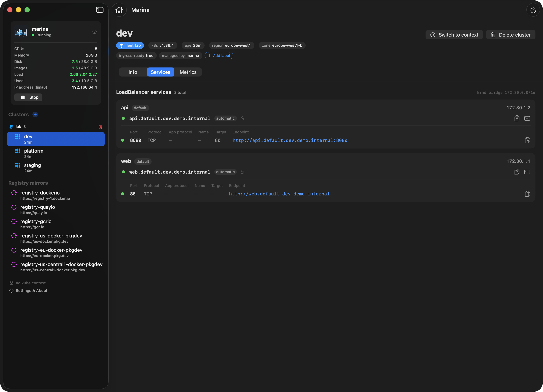Click the Delete cluster button

click(510, 35)
